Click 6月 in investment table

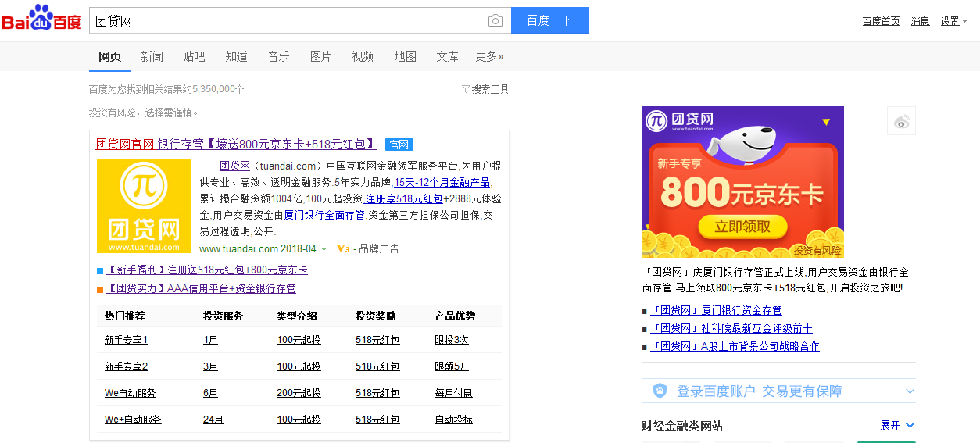pos(210,393)
